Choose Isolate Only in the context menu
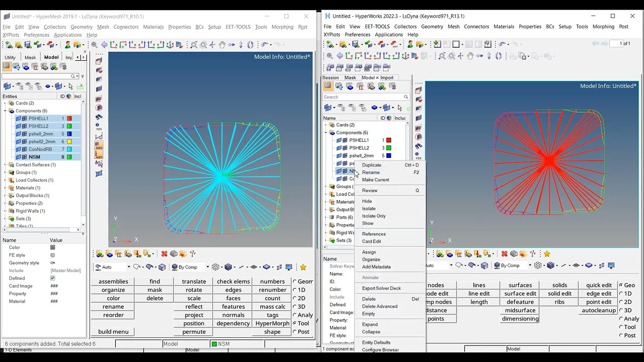This screenshot has width=644, height=362. click(374, 216)
